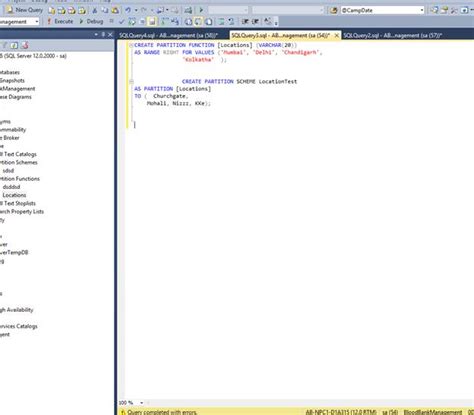474x415 pixels.
Task: Select the Search Property Lists node
Action: pos(22,211)
